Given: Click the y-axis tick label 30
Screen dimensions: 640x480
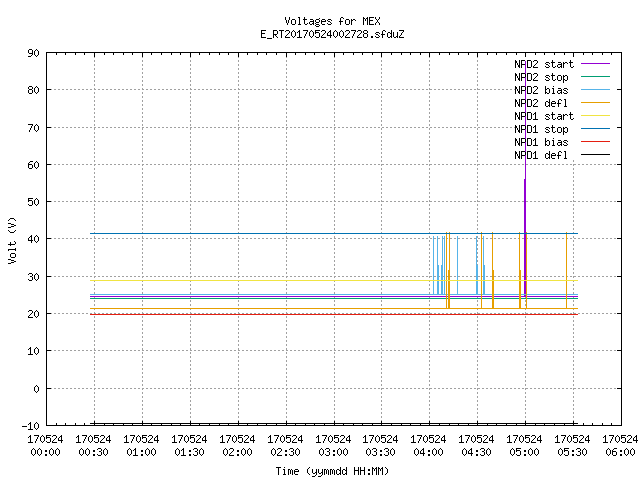Looking at the screenshot, I should pyautogui.click(x=33, y=277).
